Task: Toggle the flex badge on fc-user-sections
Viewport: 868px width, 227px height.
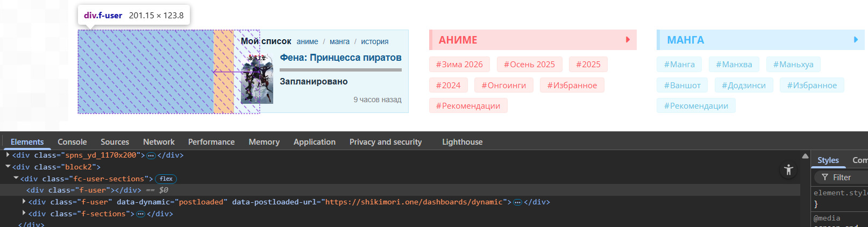Action: pos(166,179)
